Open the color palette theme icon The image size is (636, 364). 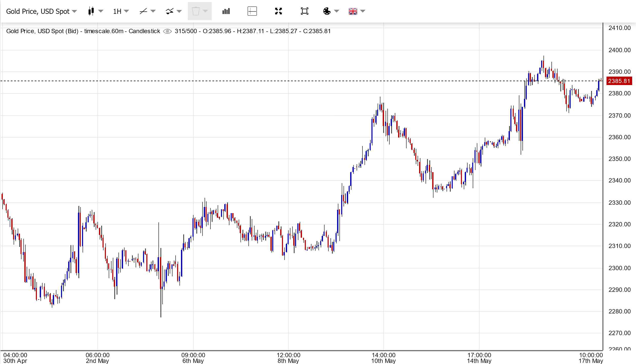[x=327, y=11]
